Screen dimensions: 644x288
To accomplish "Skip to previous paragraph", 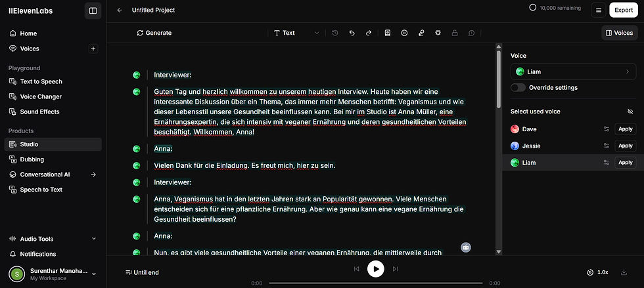I will click(x=356, y=269).
